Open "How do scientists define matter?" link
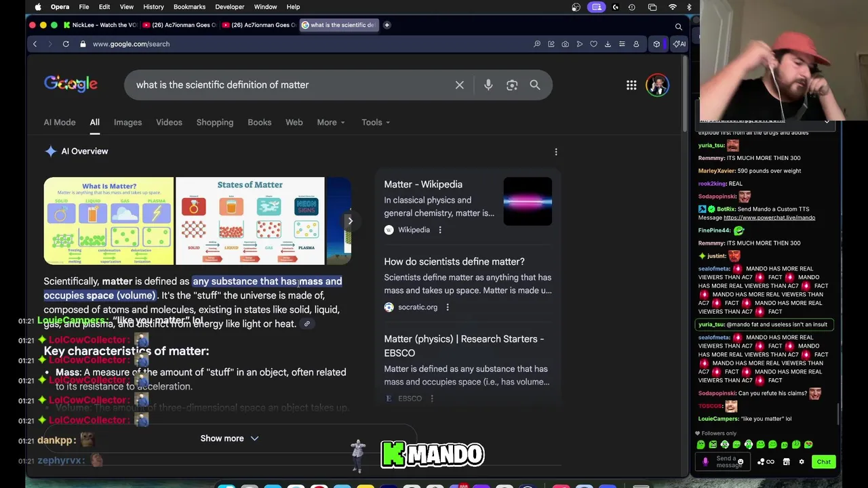 (454, 262)
